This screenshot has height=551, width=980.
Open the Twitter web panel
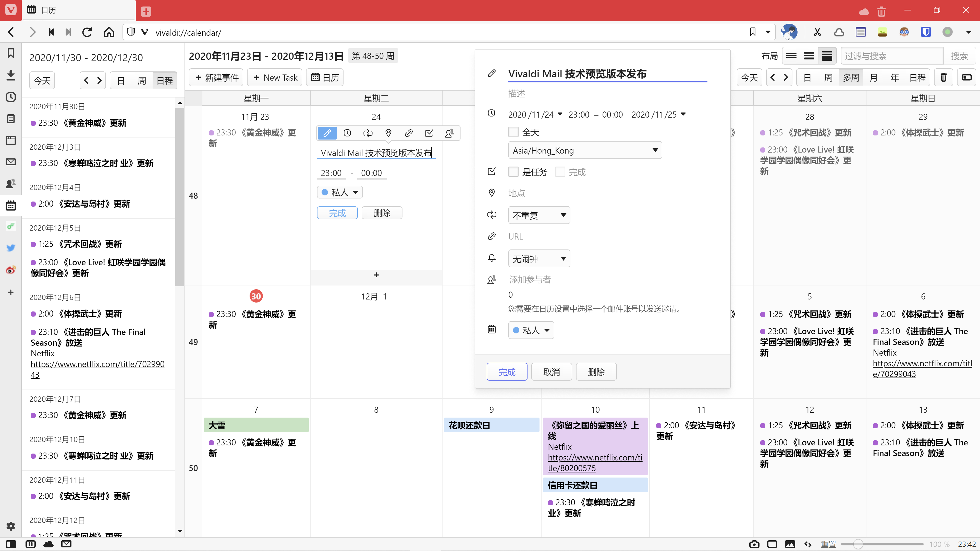(11, 248)
